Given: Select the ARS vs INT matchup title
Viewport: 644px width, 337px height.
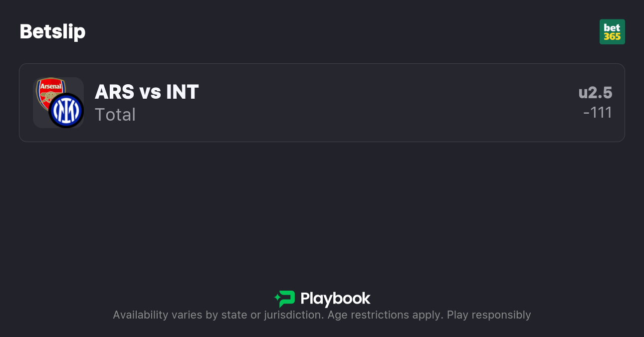Looking at the screenshot, I should [x=147, y=92].
